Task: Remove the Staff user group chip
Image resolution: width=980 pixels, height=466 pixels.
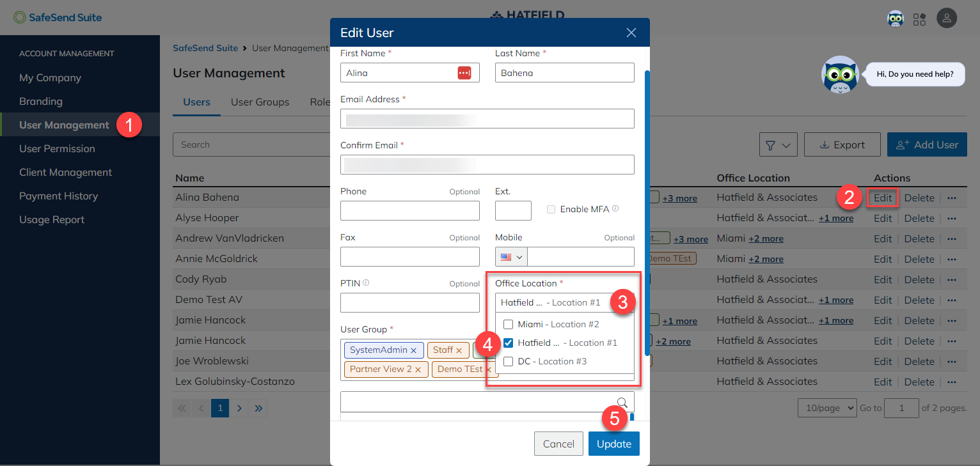Action: 460,350
